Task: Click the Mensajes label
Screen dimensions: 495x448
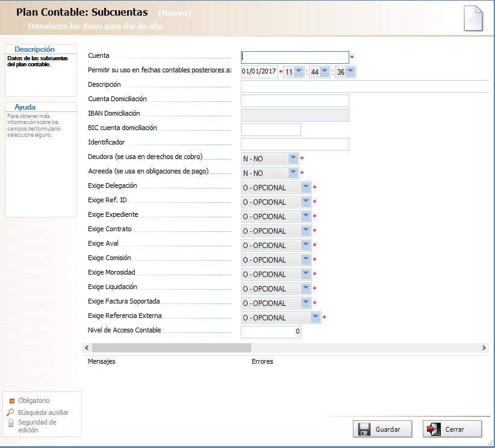Action: 102,361
